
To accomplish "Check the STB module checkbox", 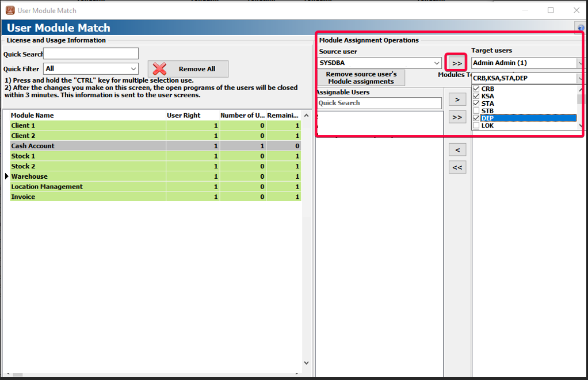I will (476, 111).
